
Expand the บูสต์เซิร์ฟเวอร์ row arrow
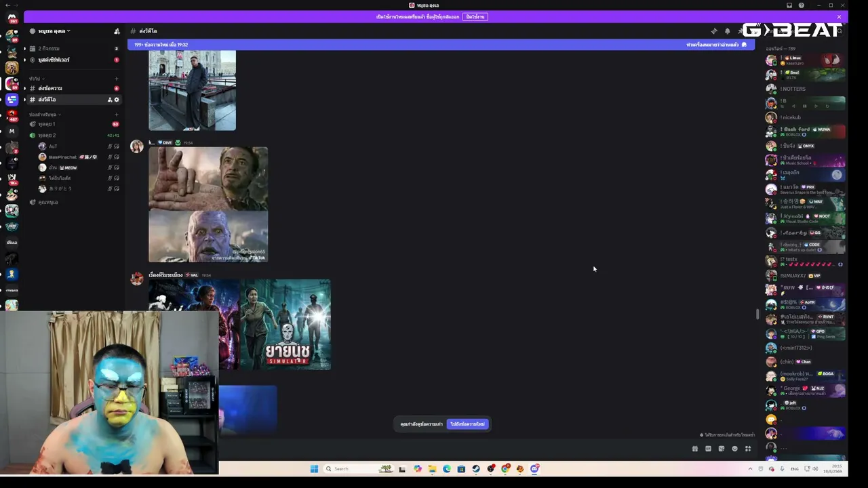click(x=24, y=60)
